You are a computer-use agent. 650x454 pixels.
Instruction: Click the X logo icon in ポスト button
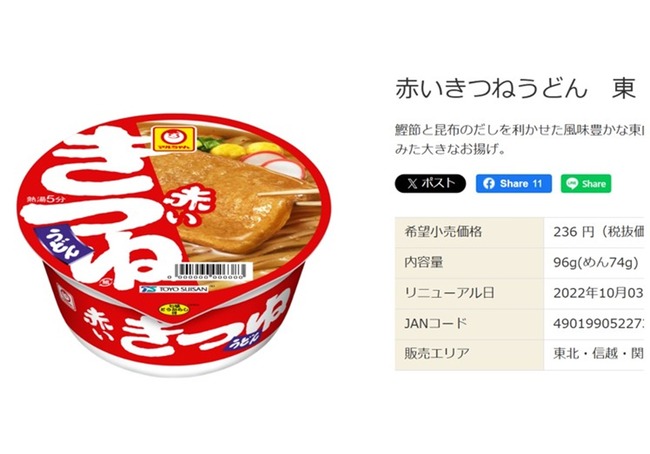[412, 184]
